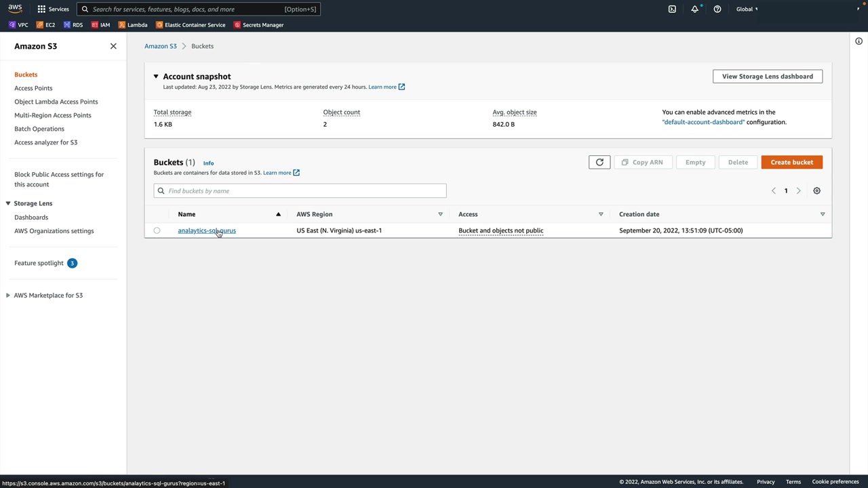
Task: Open the EC2 shortcut
Action: pyautogui.click(x=45, y=25)
